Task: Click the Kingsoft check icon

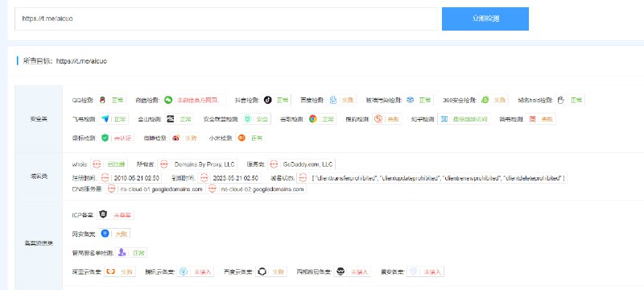Action: [x=171, y=119]
